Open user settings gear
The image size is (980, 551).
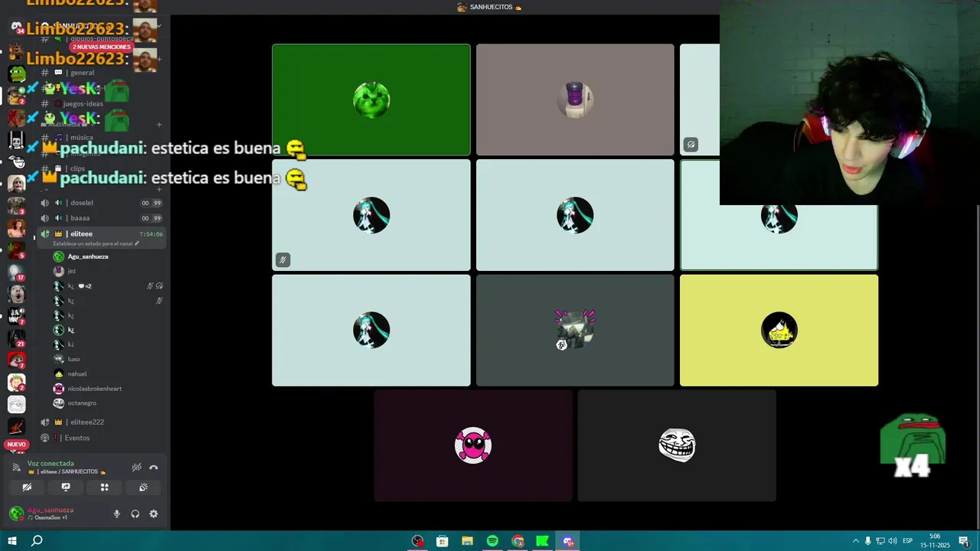click(x=154, y=514)
